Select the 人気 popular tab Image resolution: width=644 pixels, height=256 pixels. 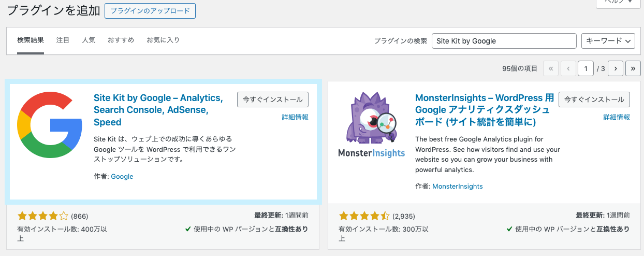point(89,40)
